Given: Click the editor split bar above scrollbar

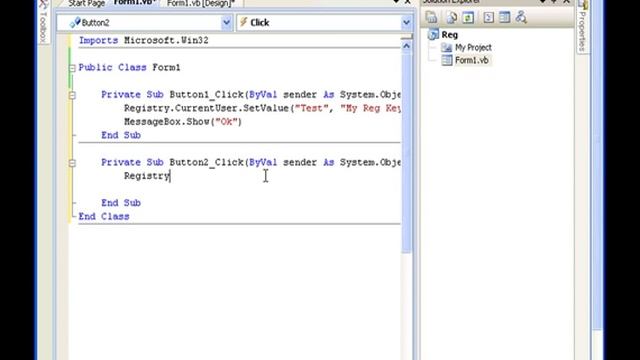Looking at the screenshot, I should pyautogui.click(x=406, y=37).
